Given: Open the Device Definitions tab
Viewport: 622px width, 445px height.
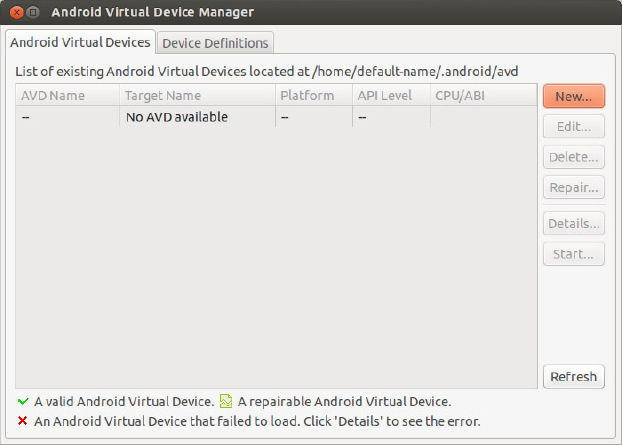Looking at the screenshot, I should [x=215, y=43].
